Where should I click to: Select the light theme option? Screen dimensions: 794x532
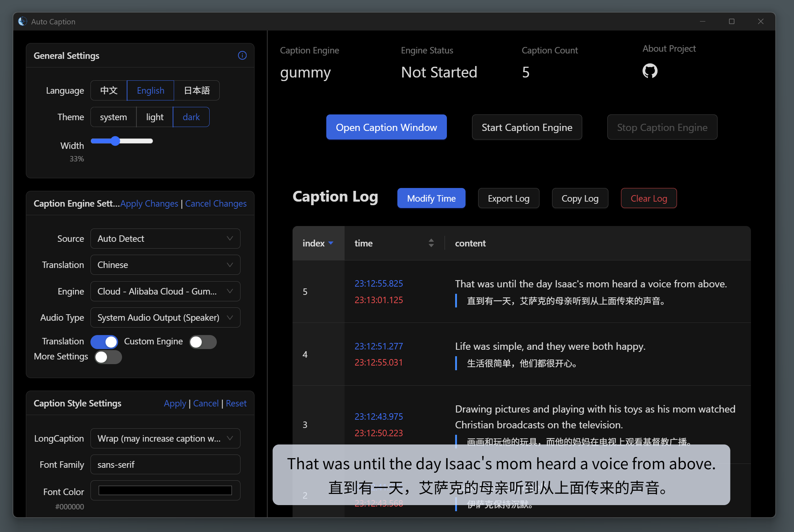(x=155, y=117)
